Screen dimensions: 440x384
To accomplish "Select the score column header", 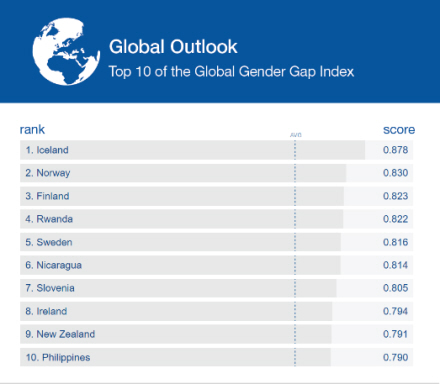I will click(x=399, y=129).
